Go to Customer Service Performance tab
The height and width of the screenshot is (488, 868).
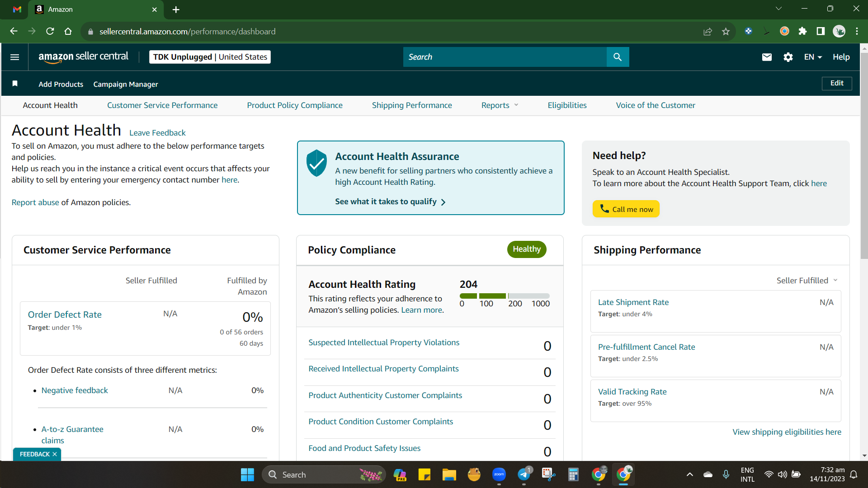[x=162, y=105]
